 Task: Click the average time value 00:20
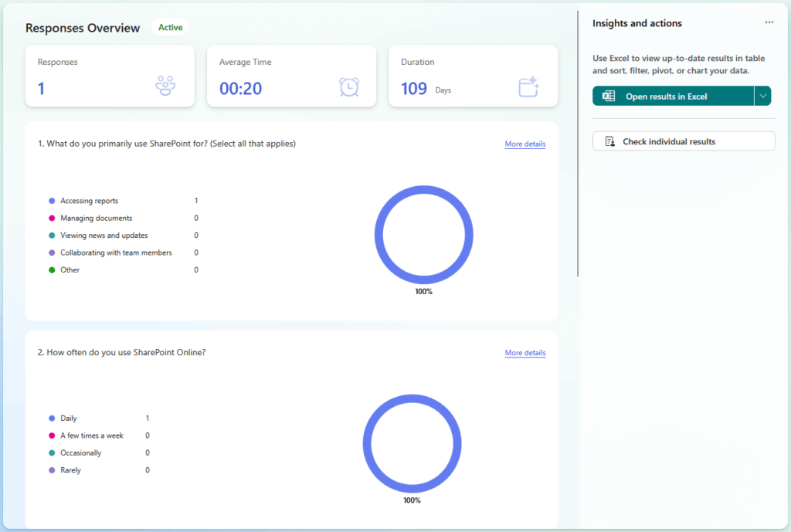tap(241, 89)
